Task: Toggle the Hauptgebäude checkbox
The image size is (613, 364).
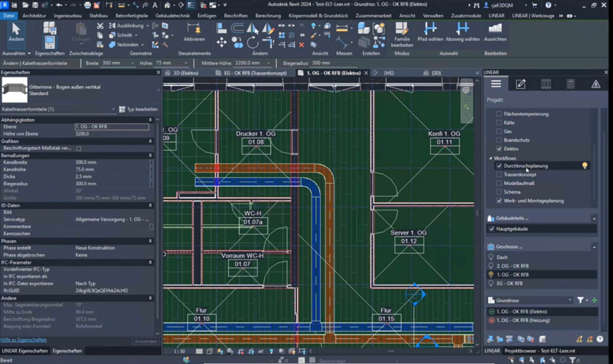Action: tap(492, 229)
